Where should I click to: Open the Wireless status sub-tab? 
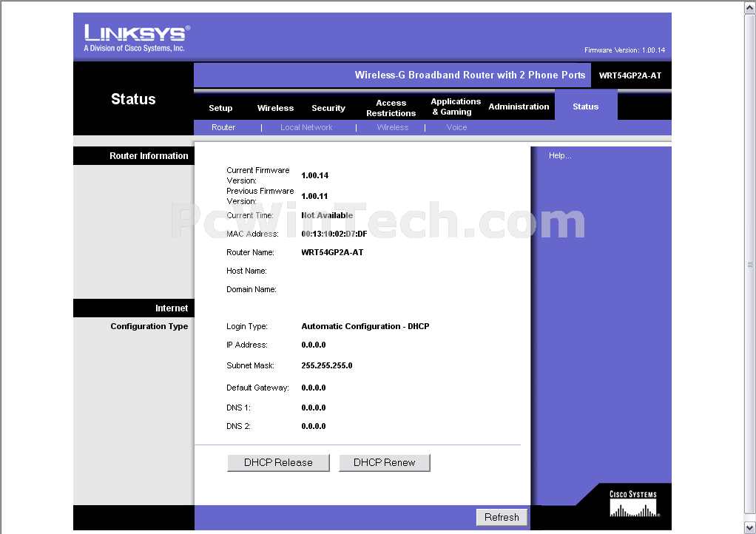[393, 127]
